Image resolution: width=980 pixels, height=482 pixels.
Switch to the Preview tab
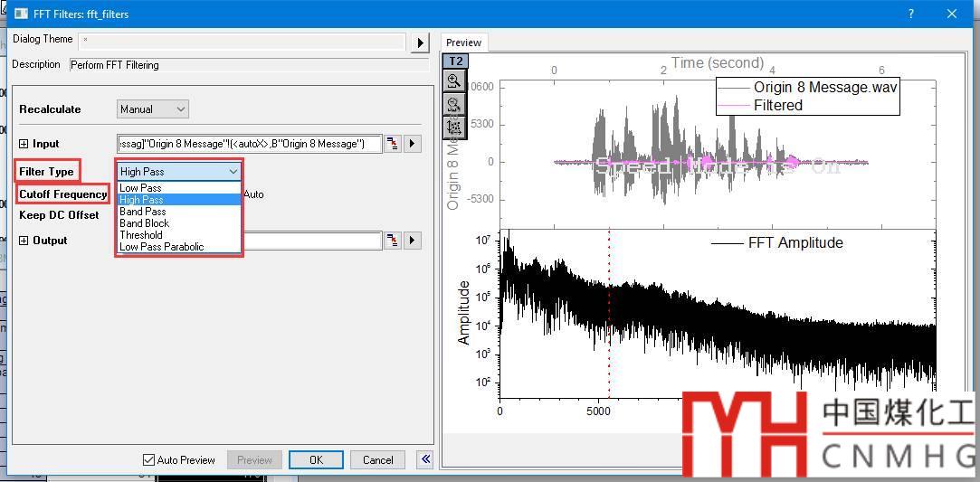[x=463, y=43]
